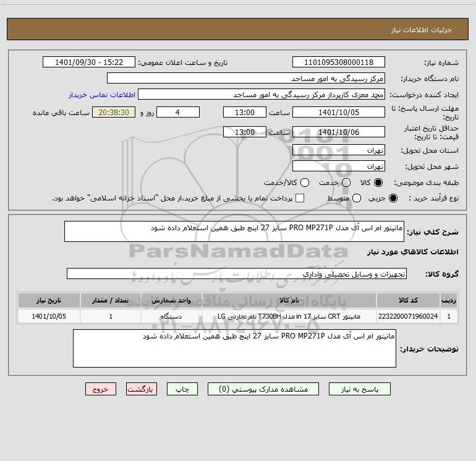
Task: Click the خروج exit button
Action: (101, 389)
